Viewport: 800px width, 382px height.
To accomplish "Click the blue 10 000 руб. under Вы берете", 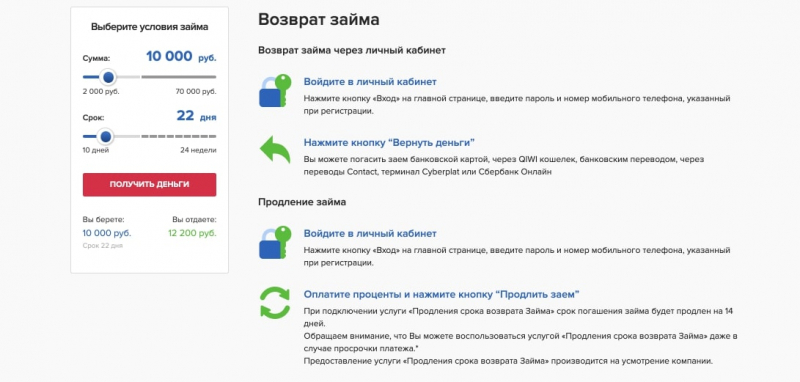I will tap(107, 233).
